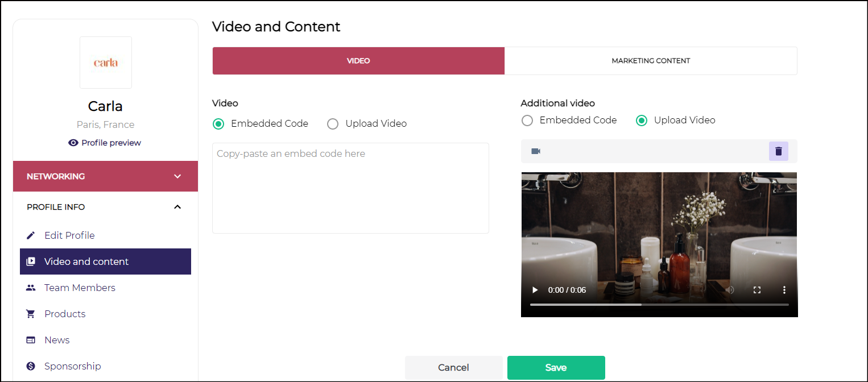Choose Embedded Code for Additional video
Viewport: 868px width, 382px height.
click(527, 121)
